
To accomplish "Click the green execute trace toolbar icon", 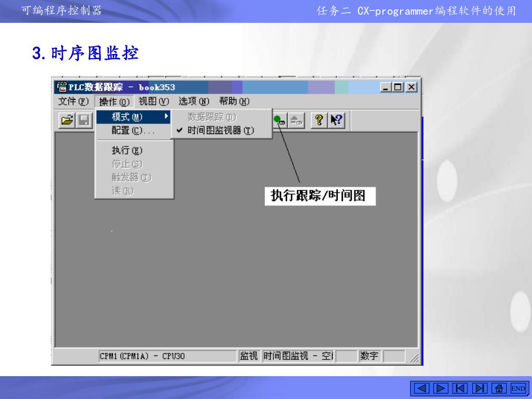I will (x=280, y=121).
